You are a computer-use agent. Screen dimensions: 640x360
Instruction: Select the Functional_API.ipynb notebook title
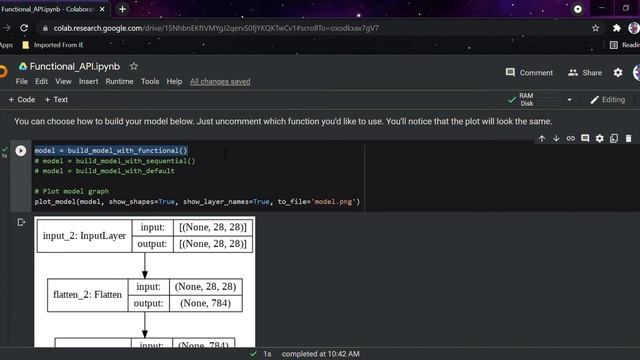(x=75, y=66)
